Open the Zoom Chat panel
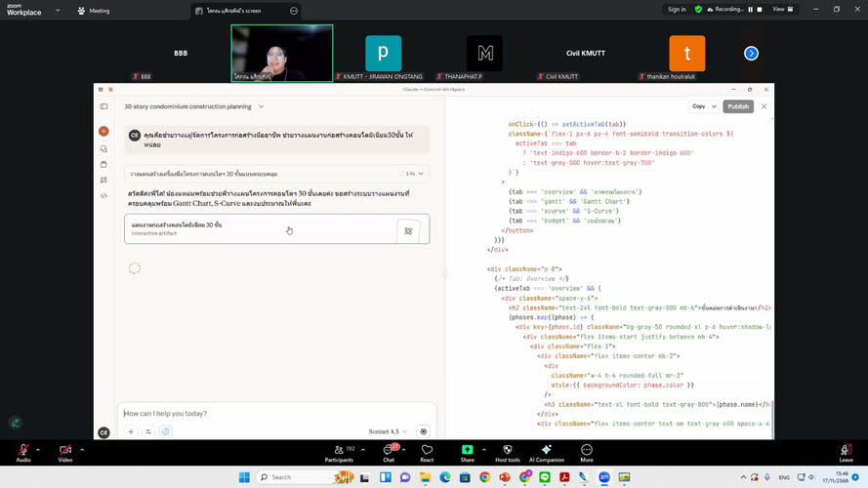 (x=389, y=453)
